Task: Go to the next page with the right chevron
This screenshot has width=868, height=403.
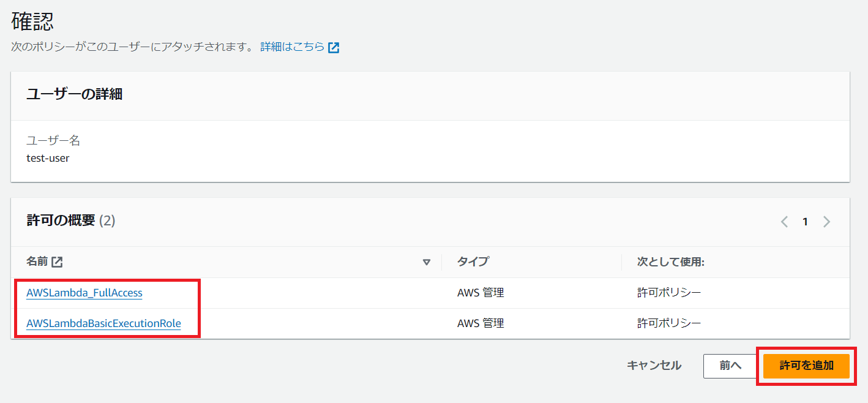Action: [x=826, y=222]
